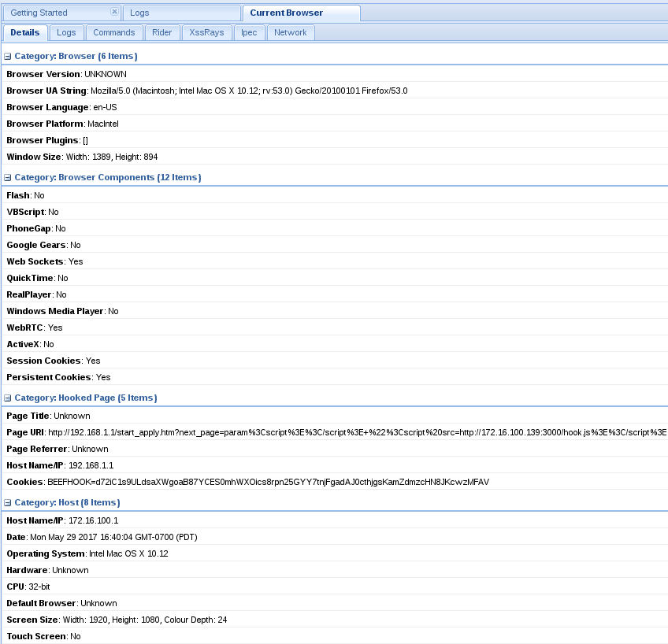Select the Operating System row

coord(335,553)
